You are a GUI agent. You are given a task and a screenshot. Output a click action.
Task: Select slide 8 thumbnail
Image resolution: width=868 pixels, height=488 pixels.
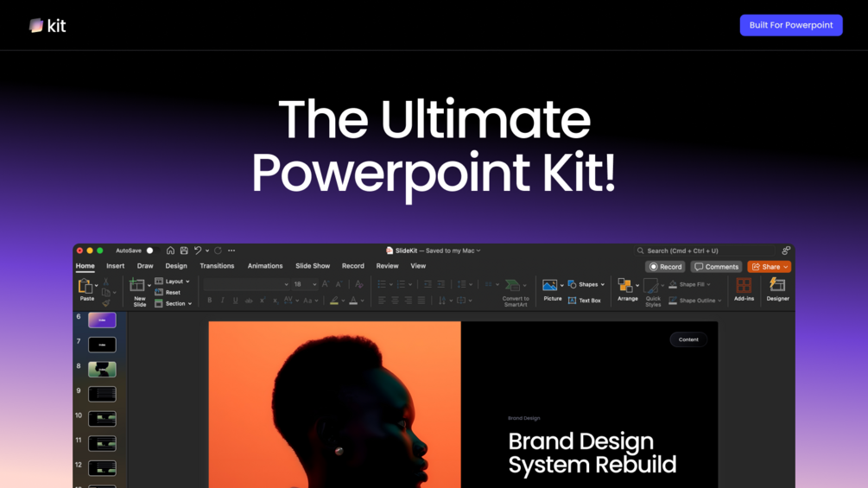coord(102,369)
